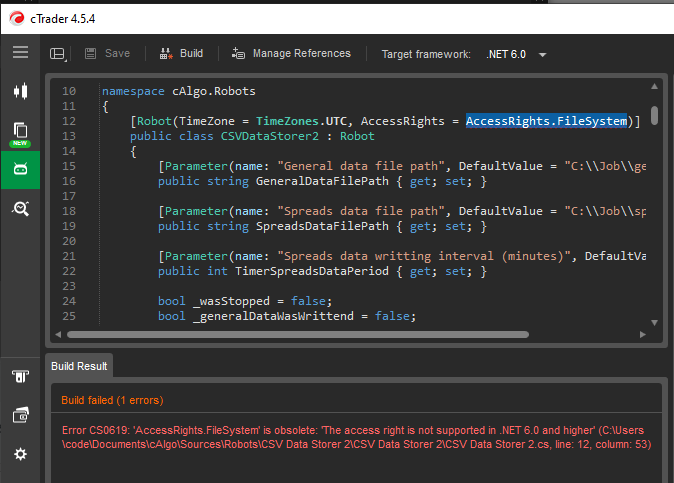Screen dimensions: 674x483
Task: Open the store icon in sidebar
Action: click(x=20, y=376)
